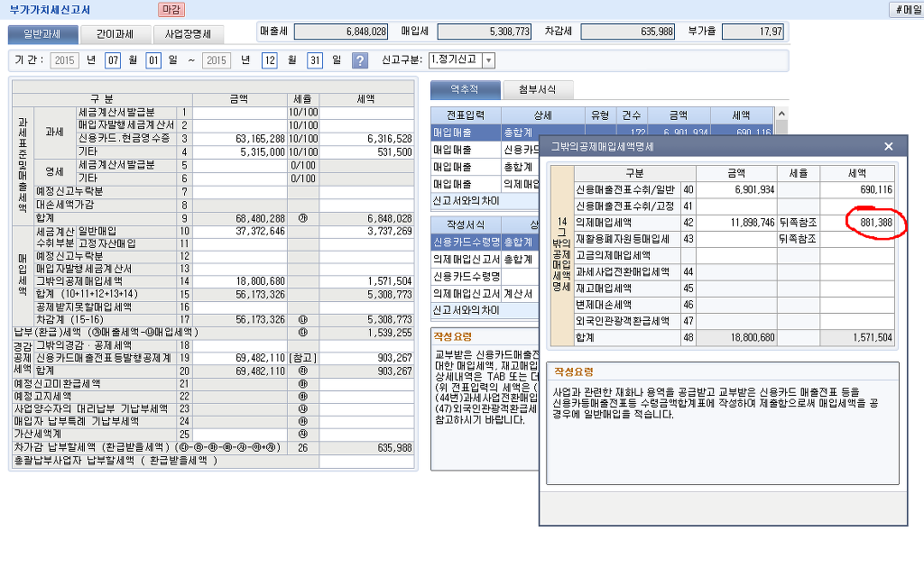Screen dimensions: 924x568
Task: Select 차가감 납부할세액 value 635,988 in row 26
Action: [366, 448]
